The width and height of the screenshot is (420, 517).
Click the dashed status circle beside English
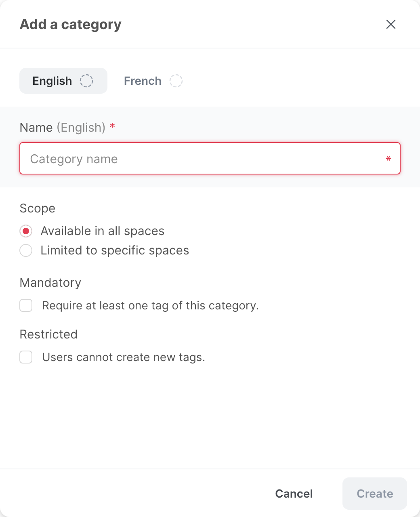[86, 81]
